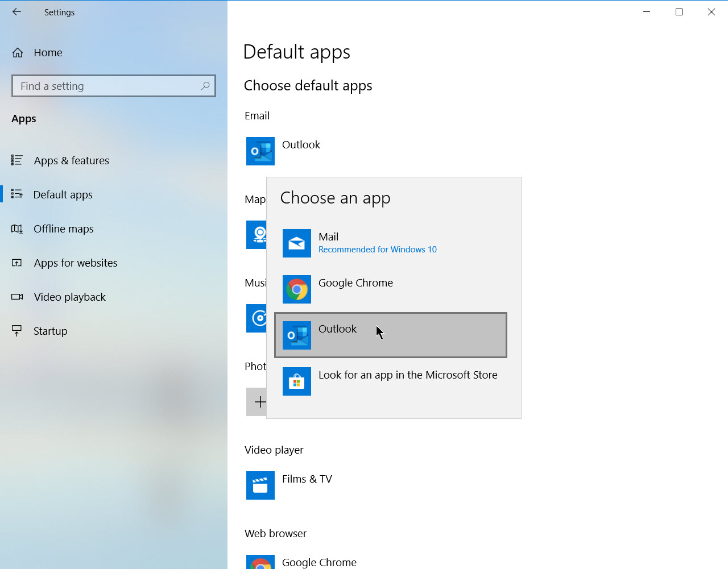Click the Films & TV clapperboard icon
Image resolution: width=728 pixels, height=569 pixels.
click(x=260, y=485)
